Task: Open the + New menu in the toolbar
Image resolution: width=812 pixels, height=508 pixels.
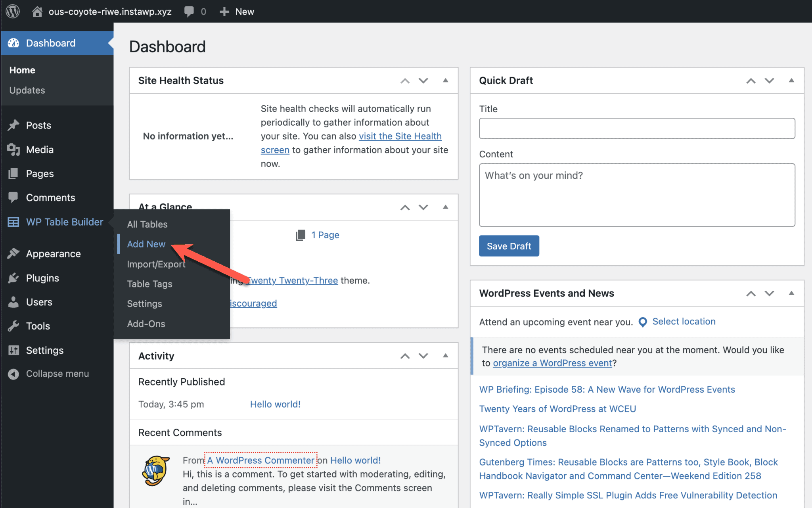Action: [x=237, y=11]
